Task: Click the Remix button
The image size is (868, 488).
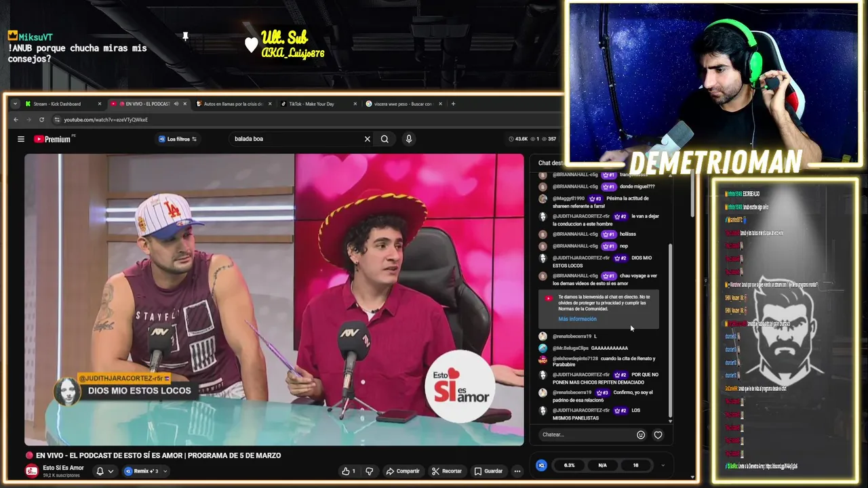Action: pyautogui.click(x=142, y=471)
